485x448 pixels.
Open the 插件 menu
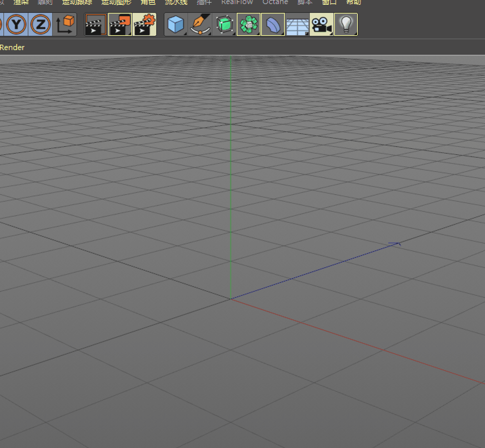(204, 2)
